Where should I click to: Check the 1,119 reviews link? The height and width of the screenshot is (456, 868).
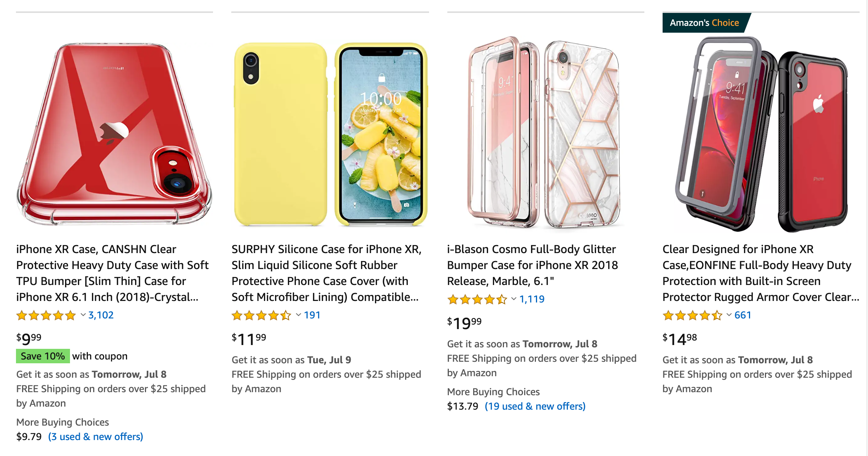coord(531,299)
